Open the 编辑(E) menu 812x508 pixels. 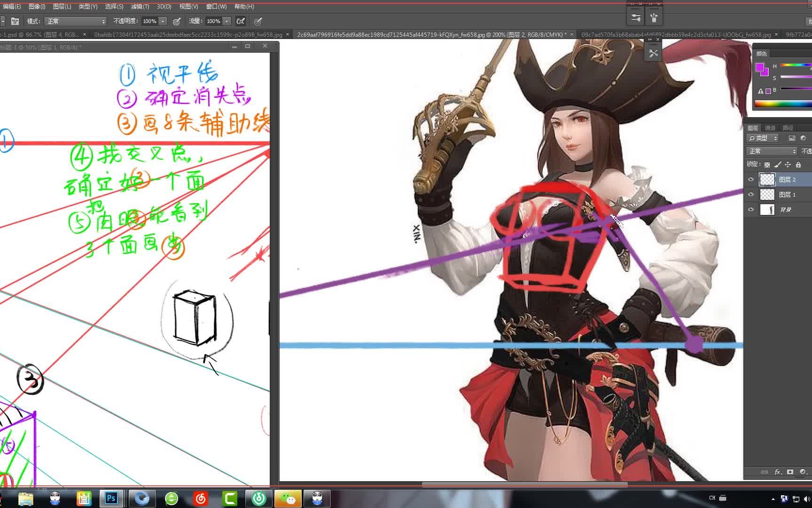(11, 7)
